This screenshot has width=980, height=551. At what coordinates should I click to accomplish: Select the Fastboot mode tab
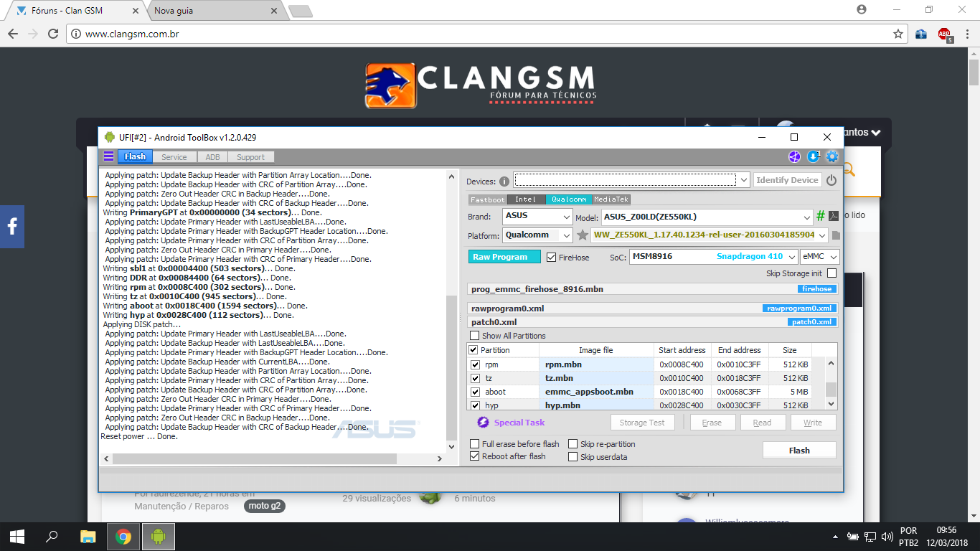click(x=487, y=199)
